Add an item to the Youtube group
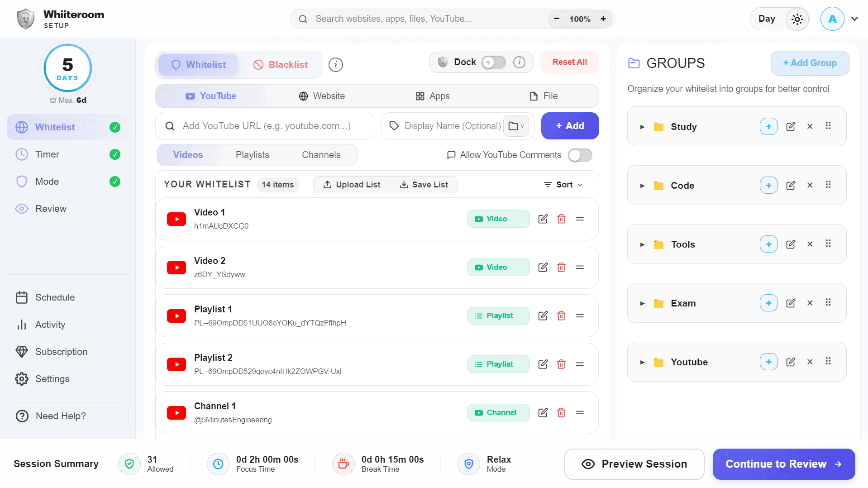 [768, 362]
